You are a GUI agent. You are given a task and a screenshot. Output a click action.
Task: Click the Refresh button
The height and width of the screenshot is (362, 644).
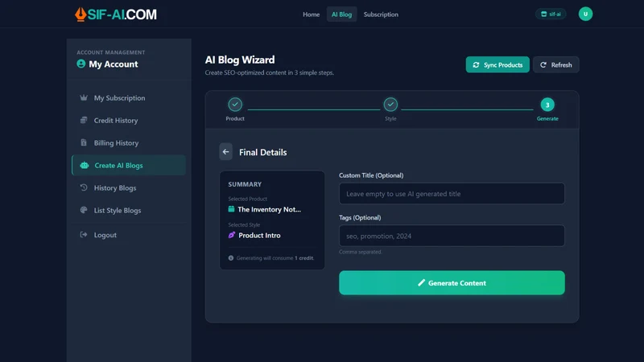click(555, 65)
